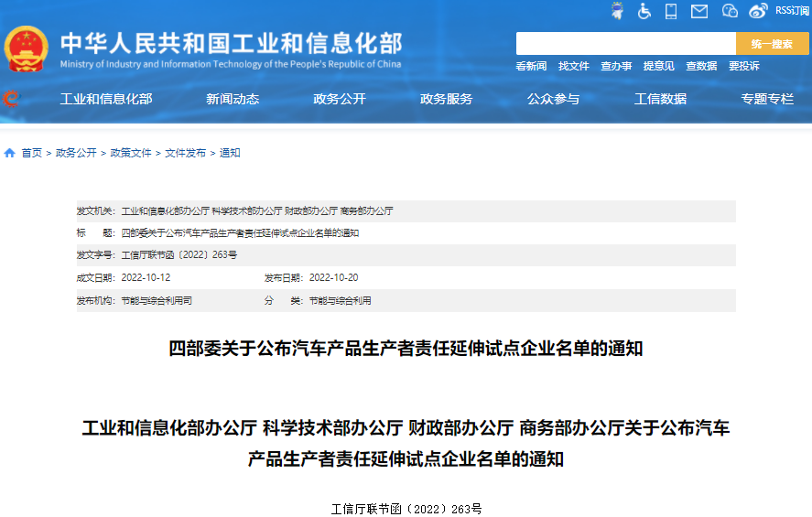812x517 pixels.
Task: Go to 工信数据 in navigation bar
Action: coord(660,99)
